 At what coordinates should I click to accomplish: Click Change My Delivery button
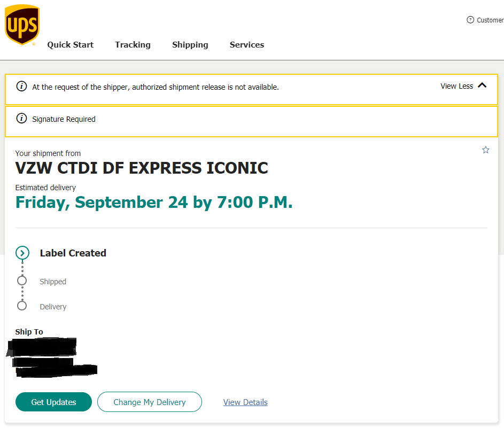pos(149,402)
